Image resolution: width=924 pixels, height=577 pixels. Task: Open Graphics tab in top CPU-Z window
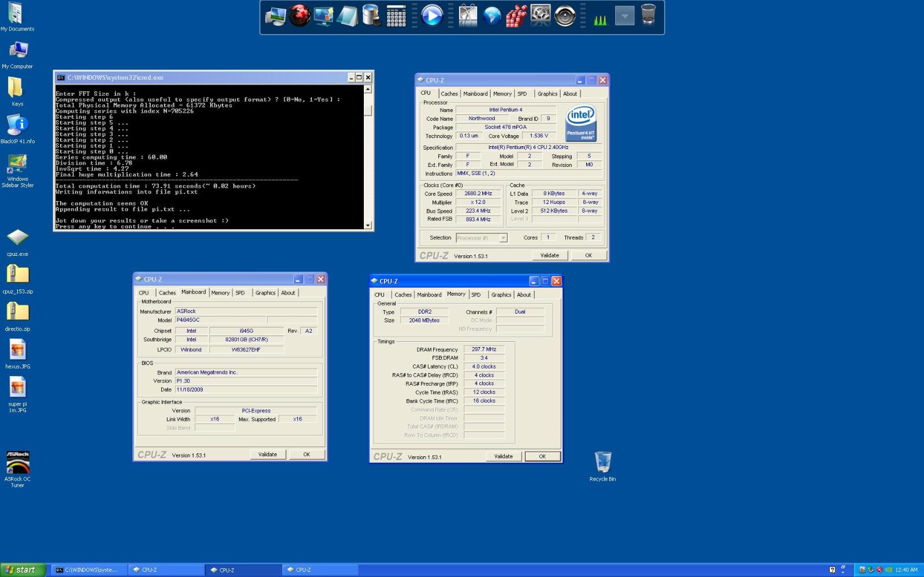coord(547,94)
